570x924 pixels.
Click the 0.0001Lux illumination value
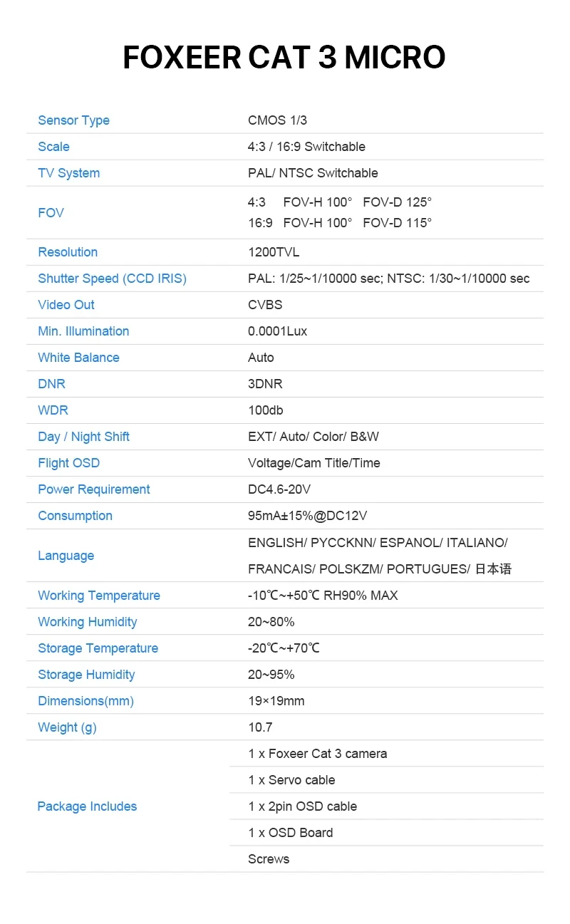click(278, 331)
